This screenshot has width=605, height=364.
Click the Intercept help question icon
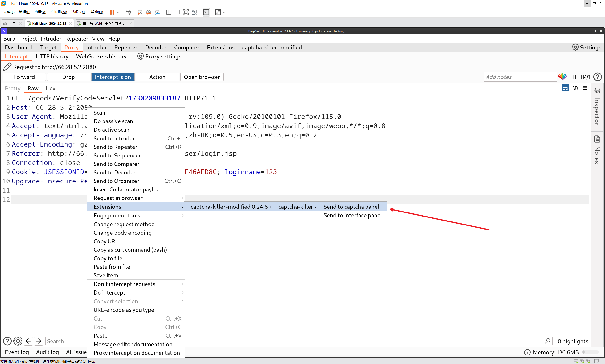[x=597, y=77]
